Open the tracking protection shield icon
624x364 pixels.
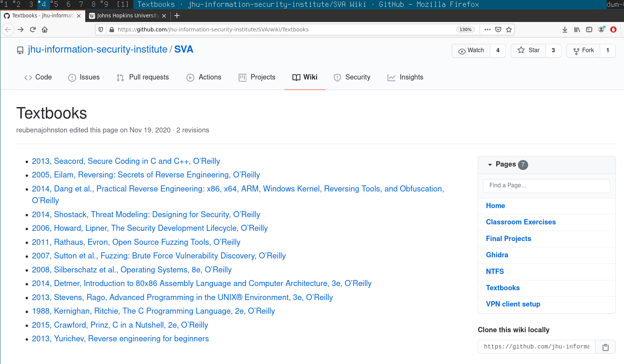pos(101,30)
